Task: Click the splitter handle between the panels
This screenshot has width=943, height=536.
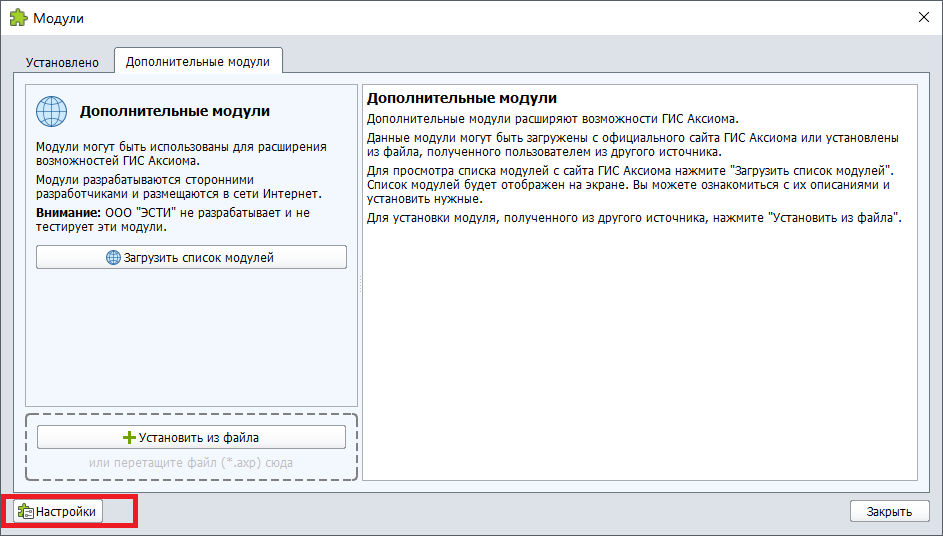Action: coord(360,283)
